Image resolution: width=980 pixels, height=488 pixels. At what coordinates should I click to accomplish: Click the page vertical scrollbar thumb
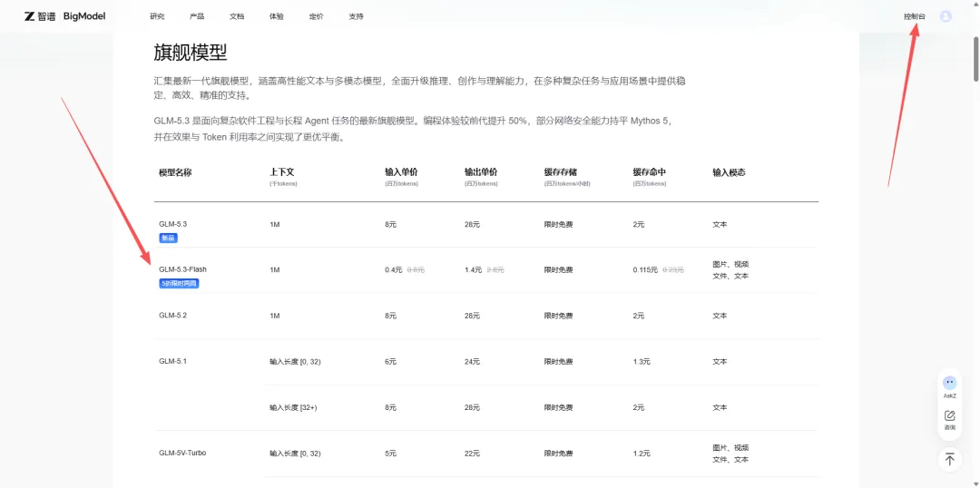pyautogui.click(x=975, y=58)
